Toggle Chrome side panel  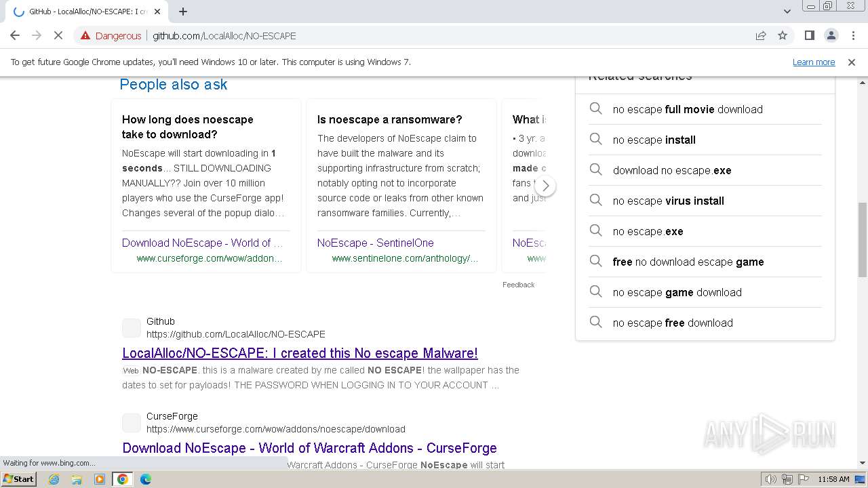click(x=809, y=35)
